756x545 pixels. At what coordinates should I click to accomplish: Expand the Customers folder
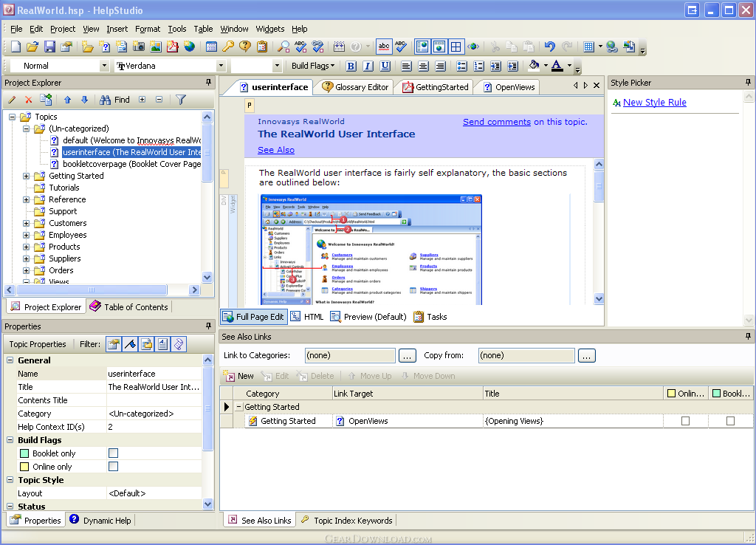27,223
